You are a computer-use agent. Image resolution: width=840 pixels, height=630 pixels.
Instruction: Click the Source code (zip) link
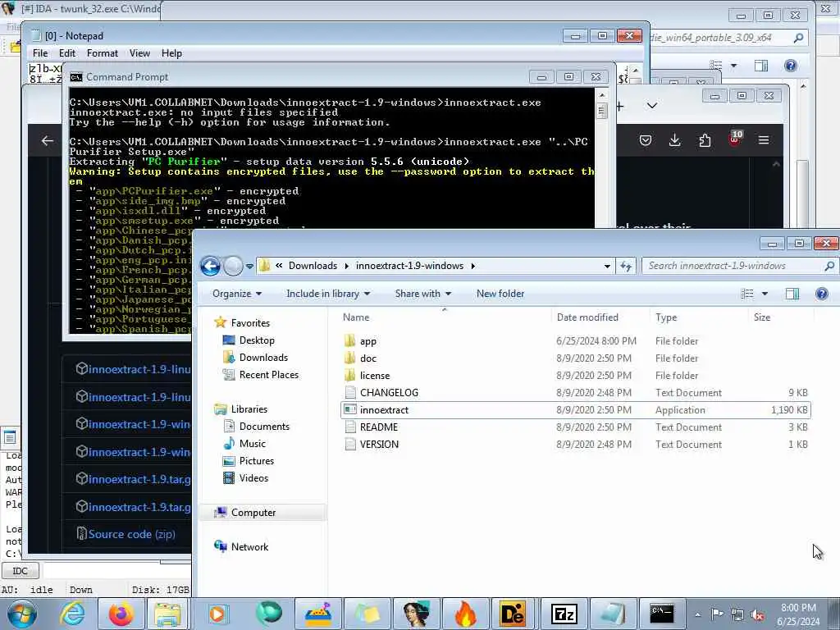click(x=132, y=534)
